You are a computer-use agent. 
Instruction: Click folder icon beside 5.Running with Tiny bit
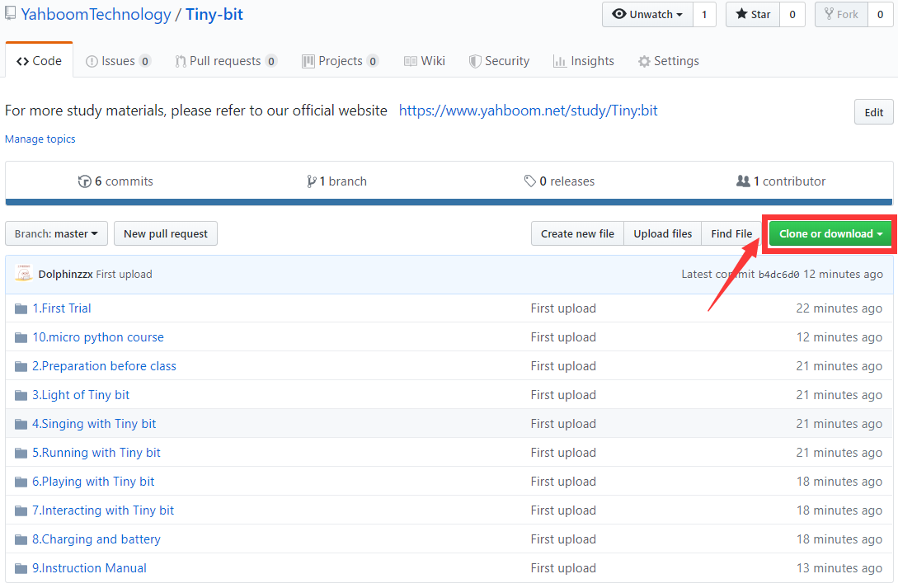tap(21, 453)
